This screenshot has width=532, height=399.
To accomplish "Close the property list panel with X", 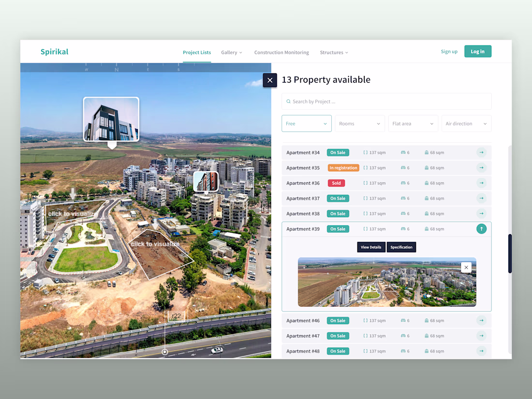I will coord(270,80).
